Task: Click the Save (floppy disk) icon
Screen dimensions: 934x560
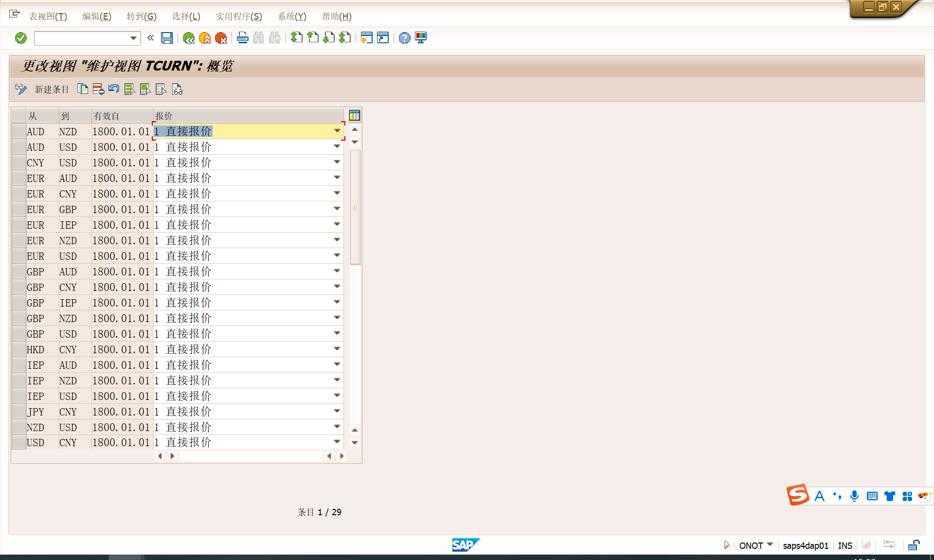Action: 167,38
